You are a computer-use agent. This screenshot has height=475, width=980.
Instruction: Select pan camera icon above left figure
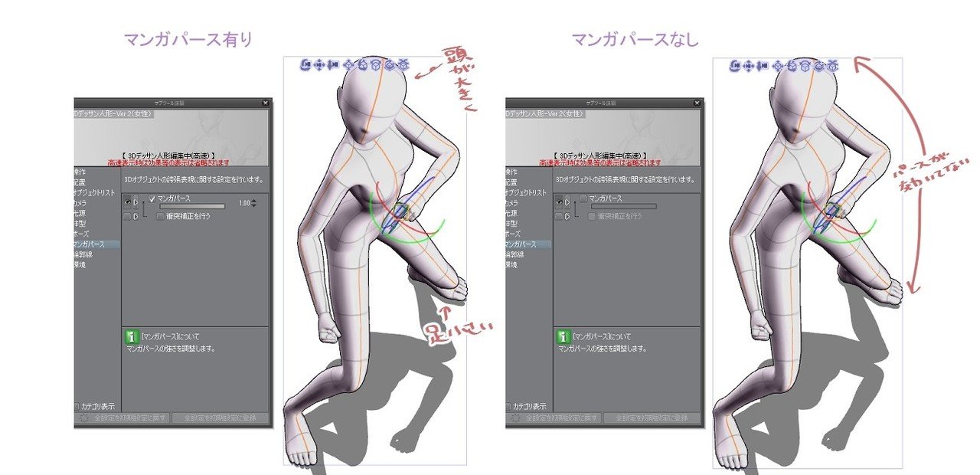pyautogui.click(x=319, y=65)
